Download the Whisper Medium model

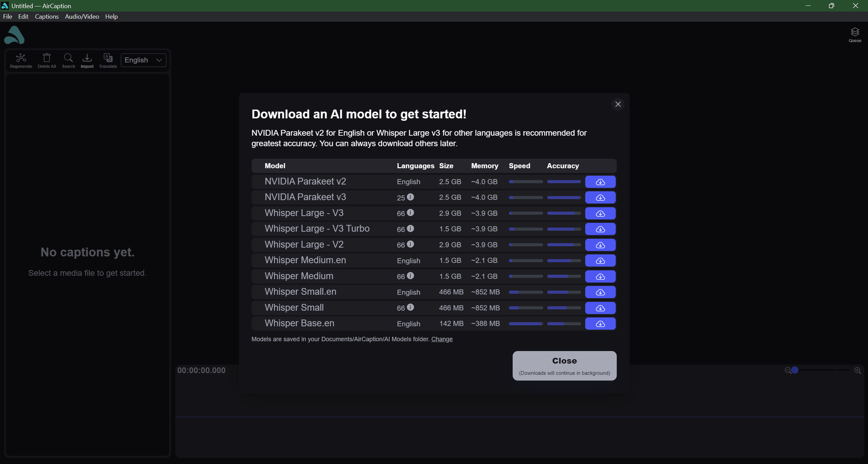coord(600,276)
